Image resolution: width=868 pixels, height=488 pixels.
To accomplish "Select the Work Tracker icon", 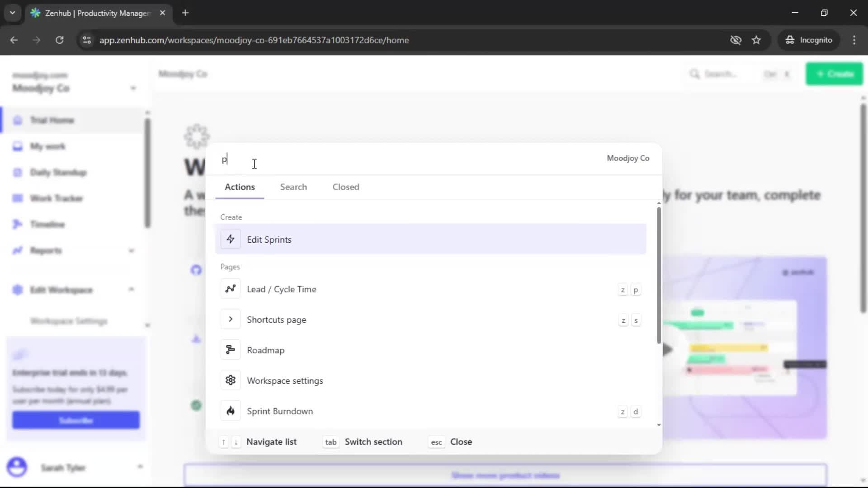I will pyautogui.click(x=17, y=198).
